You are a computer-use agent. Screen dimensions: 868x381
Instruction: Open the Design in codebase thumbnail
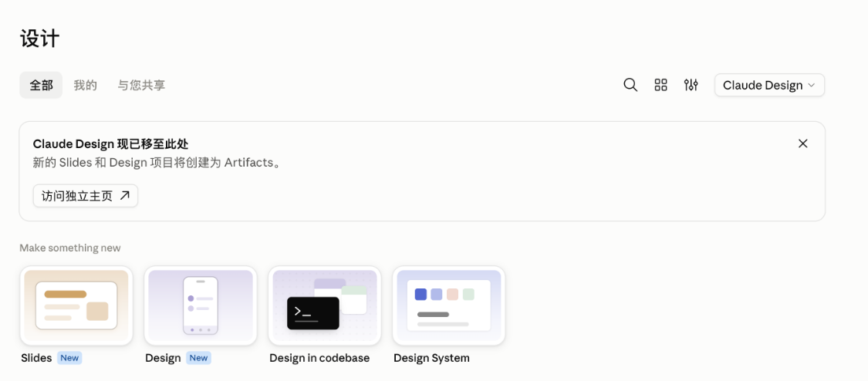tap(324, 305)
